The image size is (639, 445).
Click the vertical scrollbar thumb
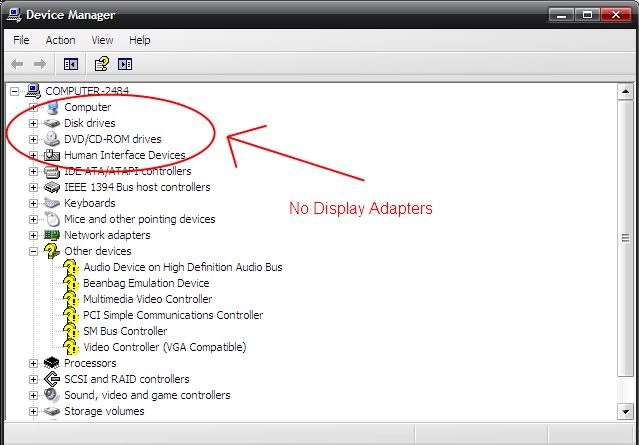pos(625,238)
